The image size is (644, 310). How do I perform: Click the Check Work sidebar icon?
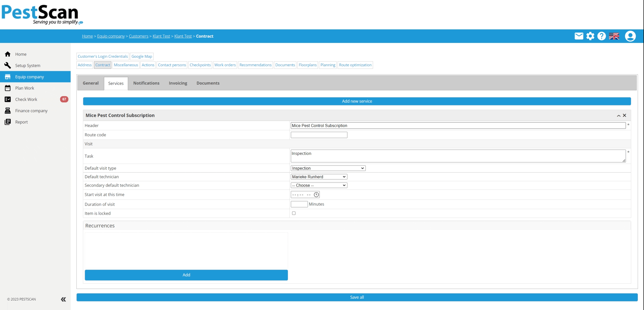(x=8, y=99)
